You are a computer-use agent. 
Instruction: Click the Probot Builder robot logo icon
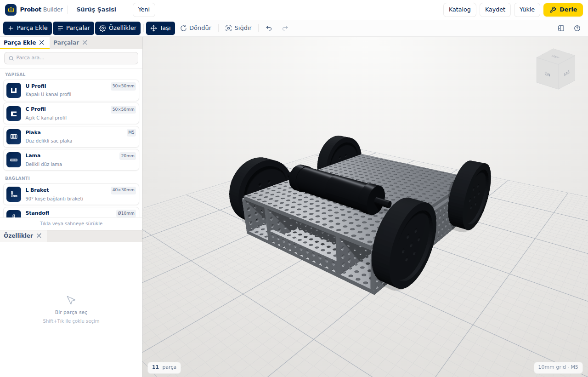(x=11, y=10)
